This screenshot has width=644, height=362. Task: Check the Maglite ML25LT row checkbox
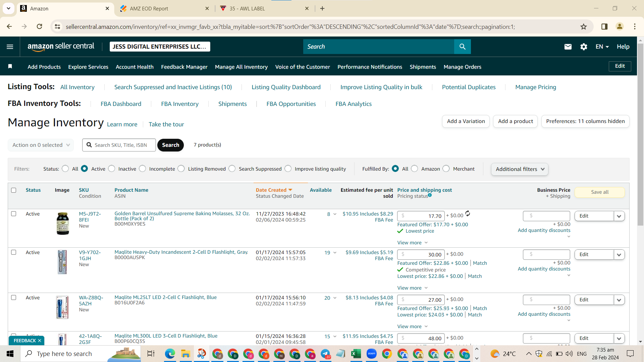14,297
